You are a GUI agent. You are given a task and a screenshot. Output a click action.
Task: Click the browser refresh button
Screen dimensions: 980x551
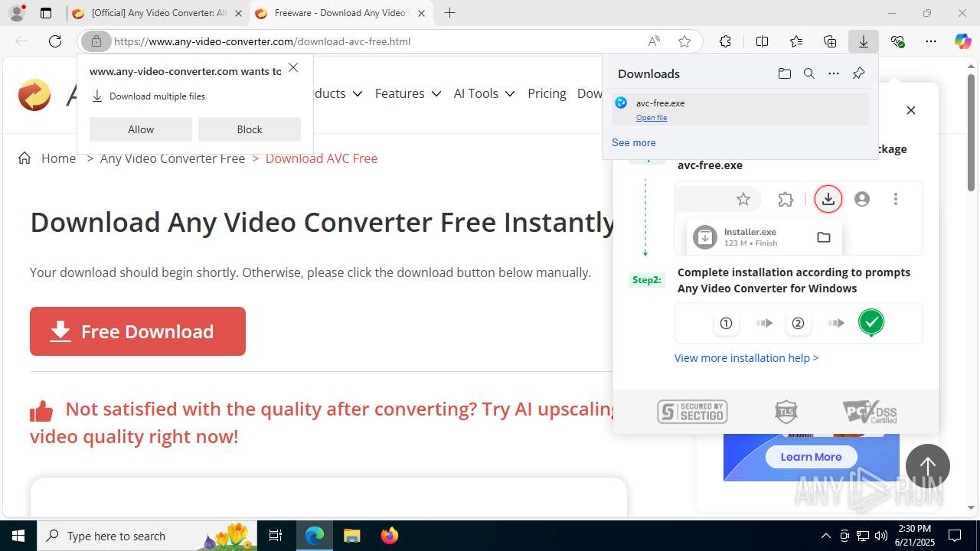[55, 41]
